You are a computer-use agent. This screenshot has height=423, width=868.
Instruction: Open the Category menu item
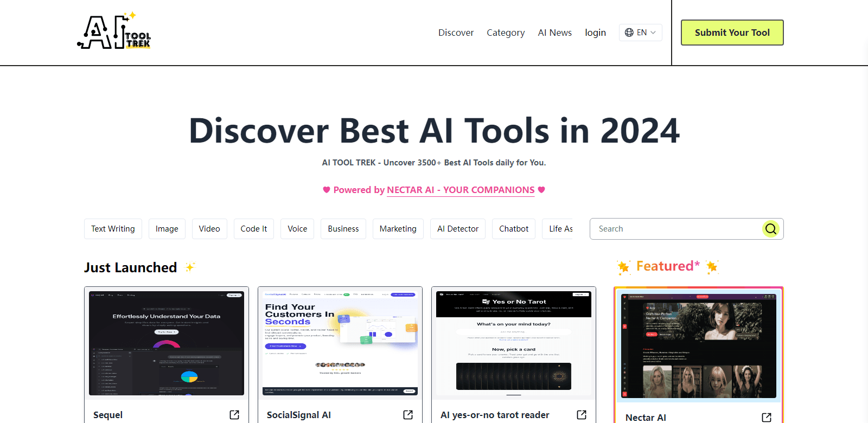(x=506, y=33)
